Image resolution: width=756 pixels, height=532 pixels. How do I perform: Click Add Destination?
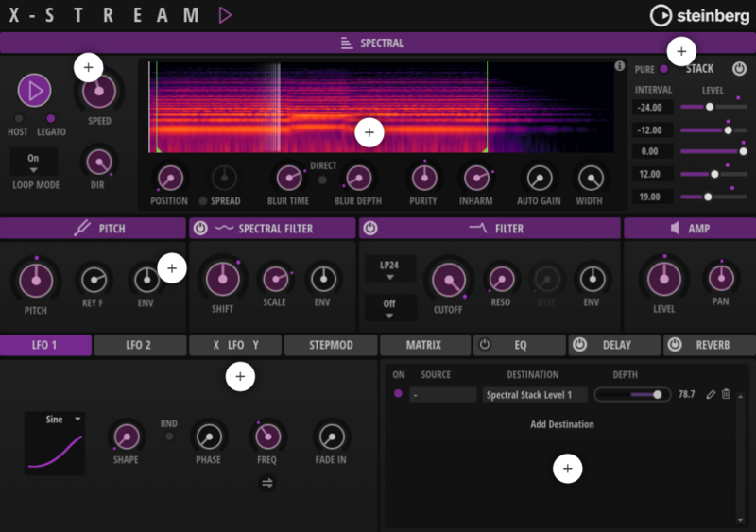[x=562, y=424]
